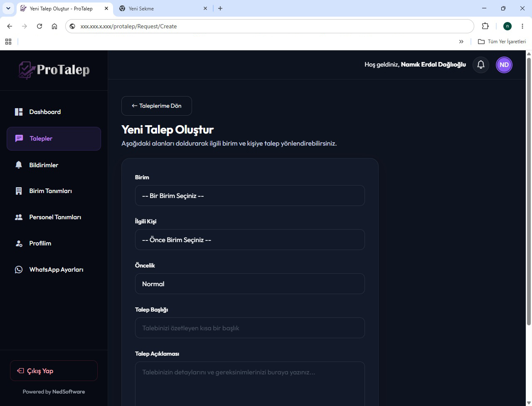Click the Çıkış Yap logout button
Image resolution: width=532 pixels, height=406 pixels.
tap(54, 371)
